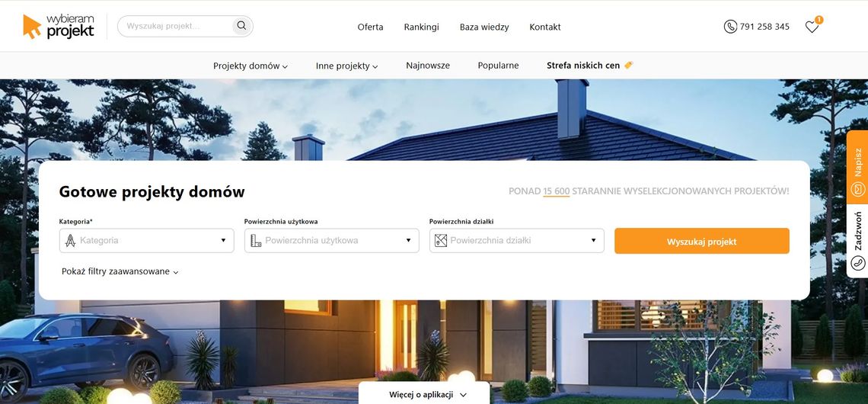Open the Powierzchnia działki dropdown
This screenshot has width=868, height=404.
516,241
